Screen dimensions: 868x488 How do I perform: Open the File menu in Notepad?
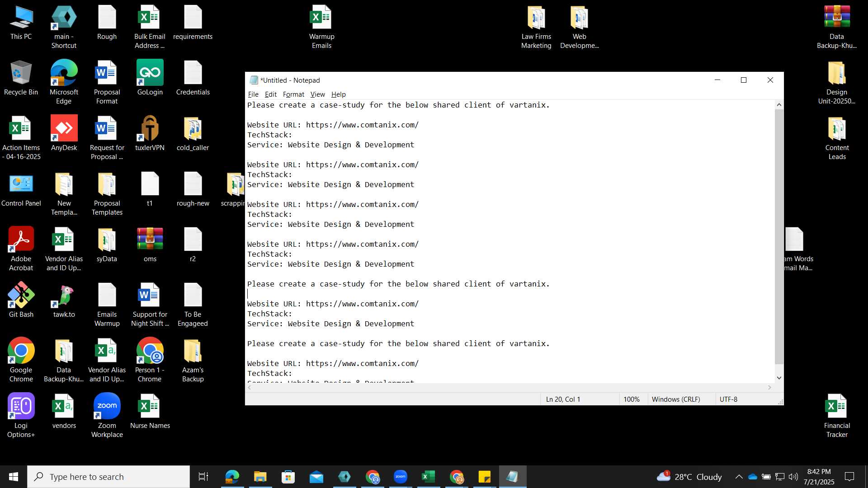pyautogui.click(x=253, y=94)
